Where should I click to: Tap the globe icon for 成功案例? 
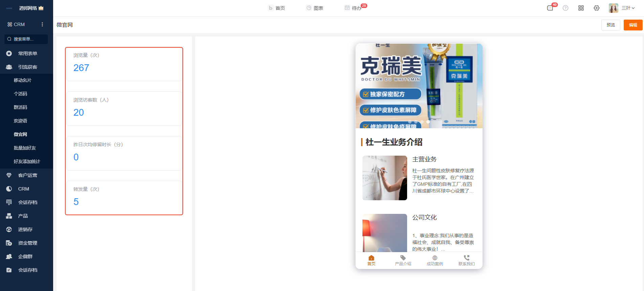pos(435,258)
